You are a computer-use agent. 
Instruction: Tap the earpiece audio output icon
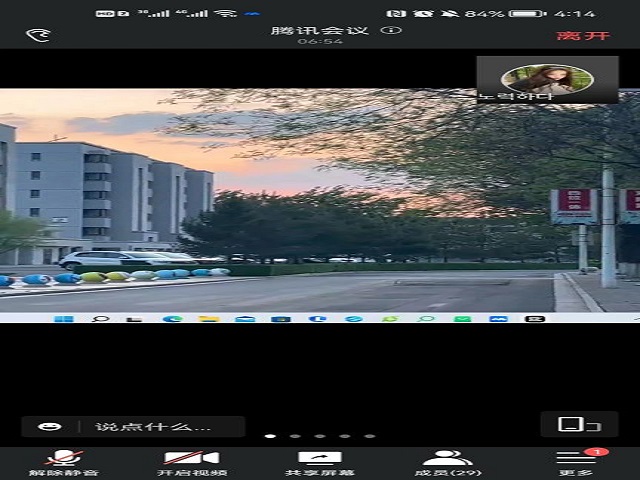tap(38, 35)
